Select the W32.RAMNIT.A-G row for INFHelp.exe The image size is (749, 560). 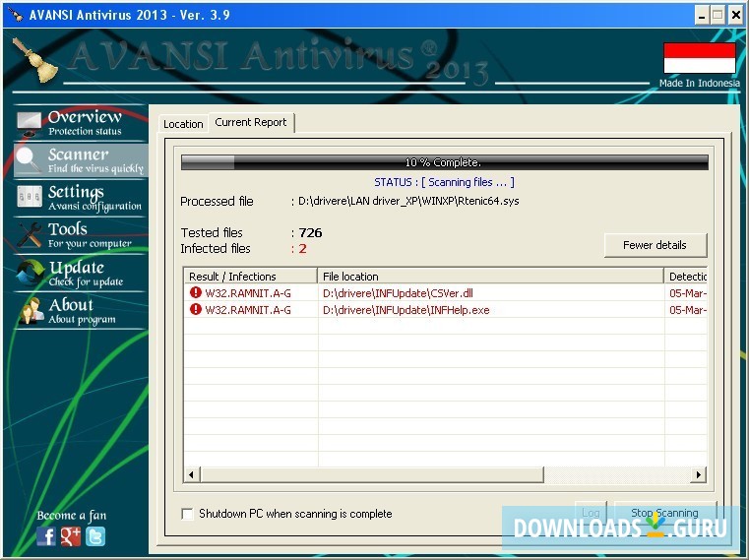click(x=445, y=310)
